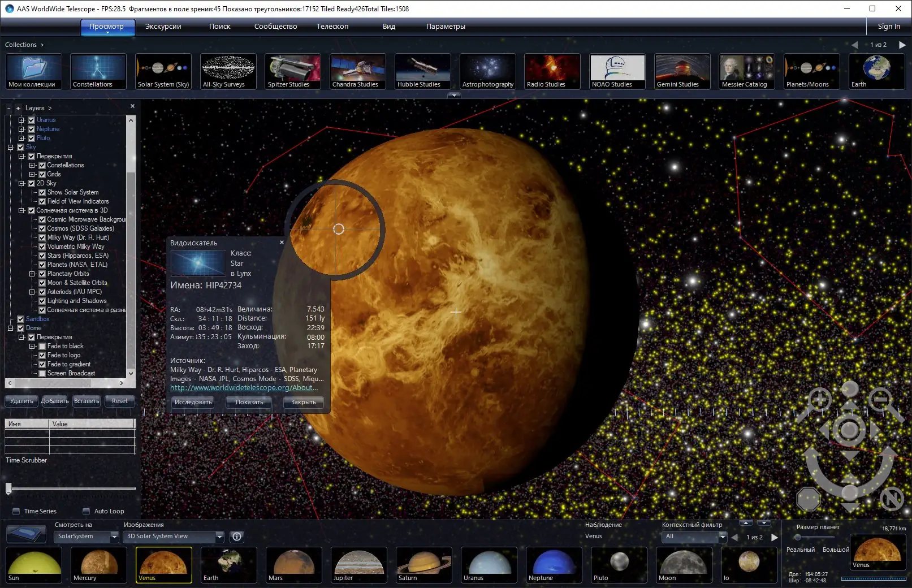Toggle Lighting and Shadows checkbox
This screenshot has height=588, width=912.
click(42, 301)
